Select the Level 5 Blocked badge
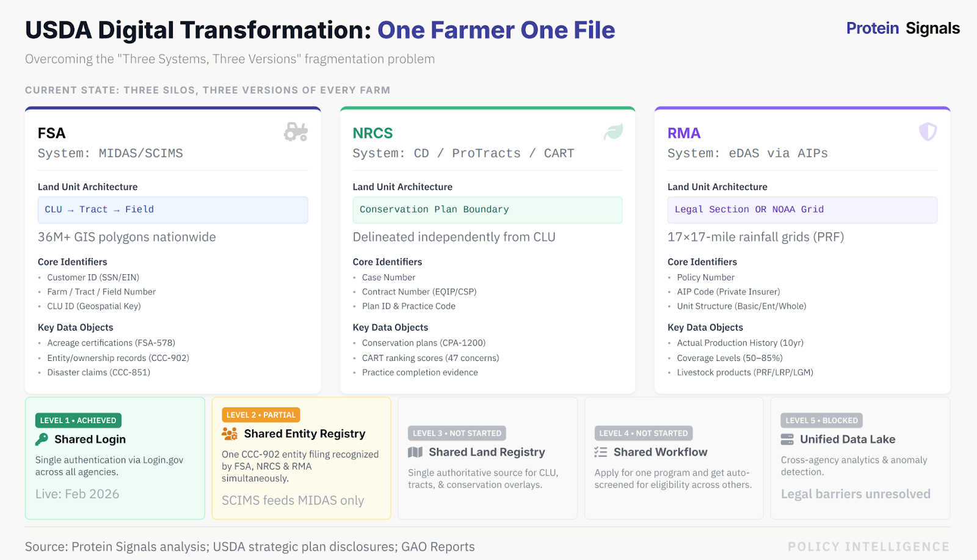 (821, 420)
